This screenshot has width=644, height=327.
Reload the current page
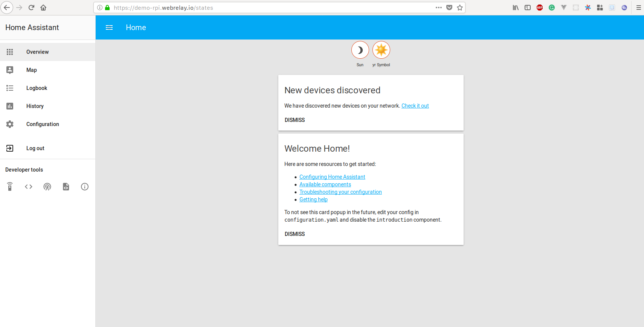tap(32, 8)
